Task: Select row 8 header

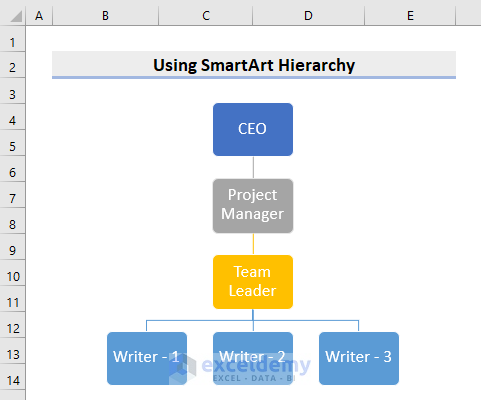Action: (x=13, y=221)
